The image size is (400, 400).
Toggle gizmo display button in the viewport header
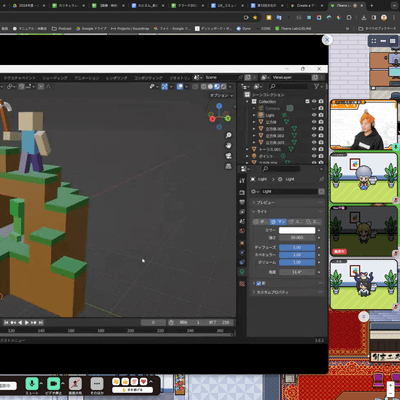click(x=165, y=87)
